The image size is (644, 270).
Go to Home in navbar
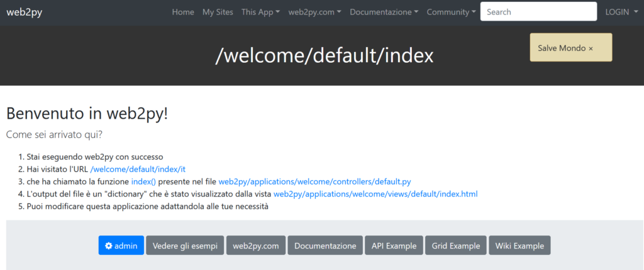point(183,12)
